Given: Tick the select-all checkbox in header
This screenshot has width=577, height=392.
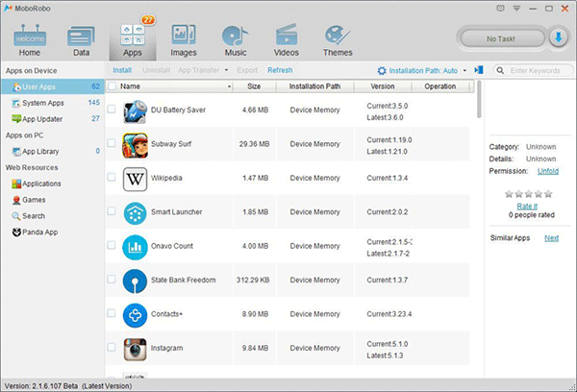Looking at the screenshot, I should pos(113,86).
